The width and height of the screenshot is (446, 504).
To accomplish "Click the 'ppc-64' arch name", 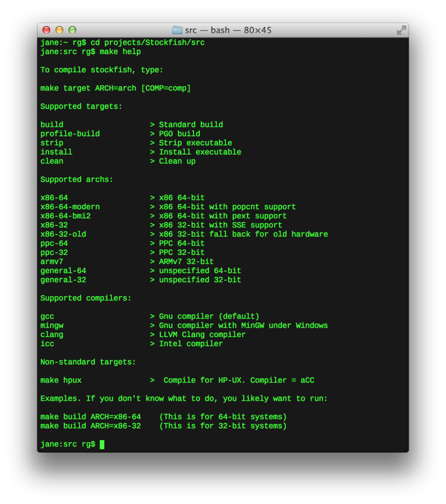I will coord(54,243).
